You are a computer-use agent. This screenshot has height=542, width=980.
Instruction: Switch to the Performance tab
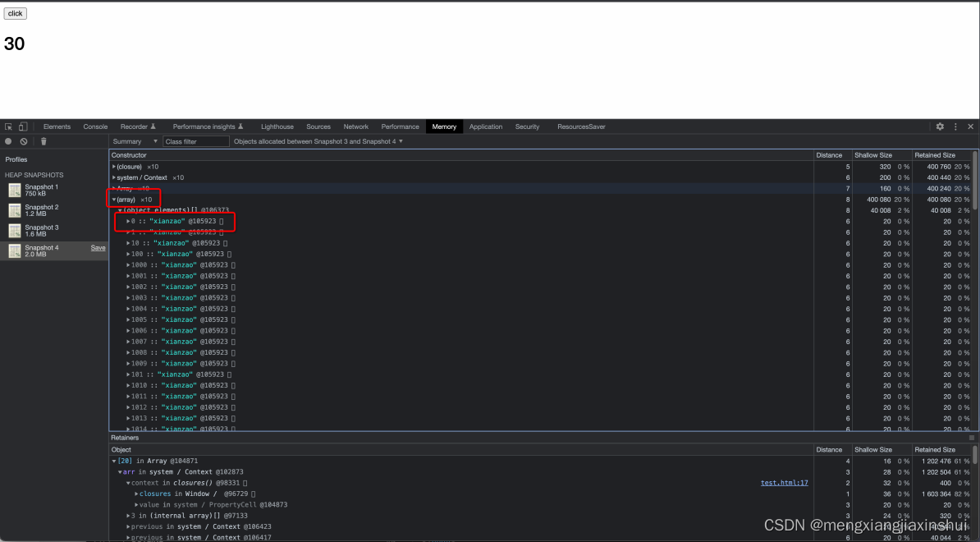click(x=400, y=126)
